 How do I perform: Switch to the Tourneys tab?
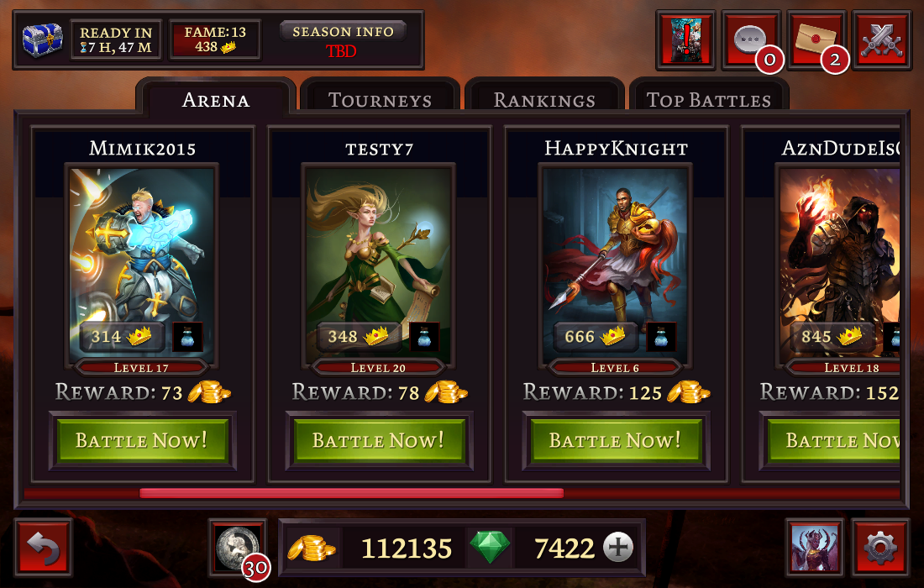point(380,100)
